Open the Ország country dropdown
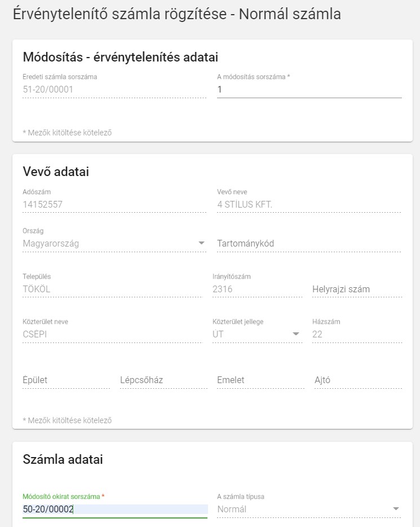420x527 pixels. [201, 243]
